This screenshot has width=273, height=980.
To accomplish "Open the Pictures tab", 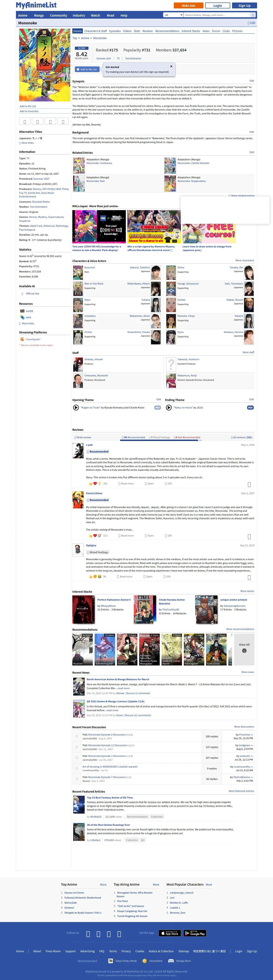I will point(237,31).
